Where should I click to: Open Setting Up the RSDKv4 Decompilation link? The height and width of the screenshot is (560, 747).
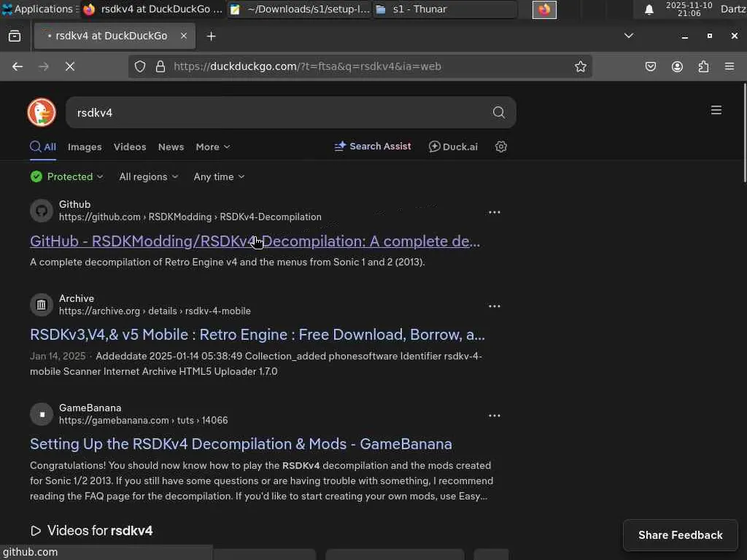[241, 444]
